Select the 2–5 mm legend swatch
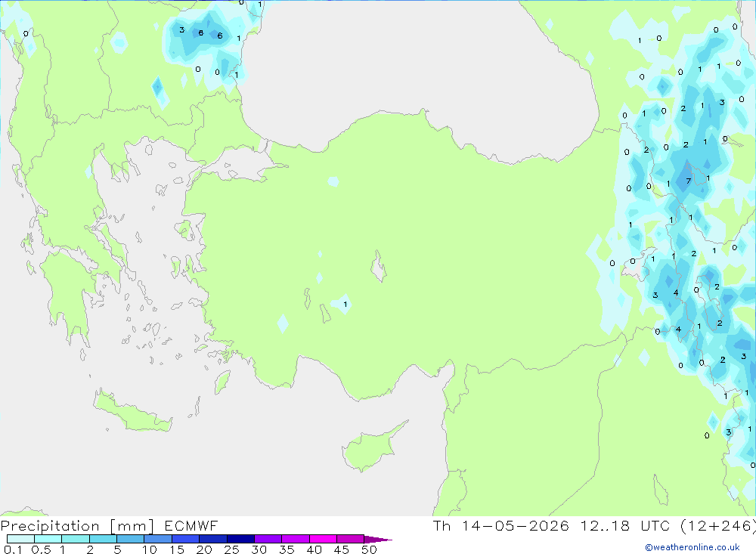 [103, 539]
